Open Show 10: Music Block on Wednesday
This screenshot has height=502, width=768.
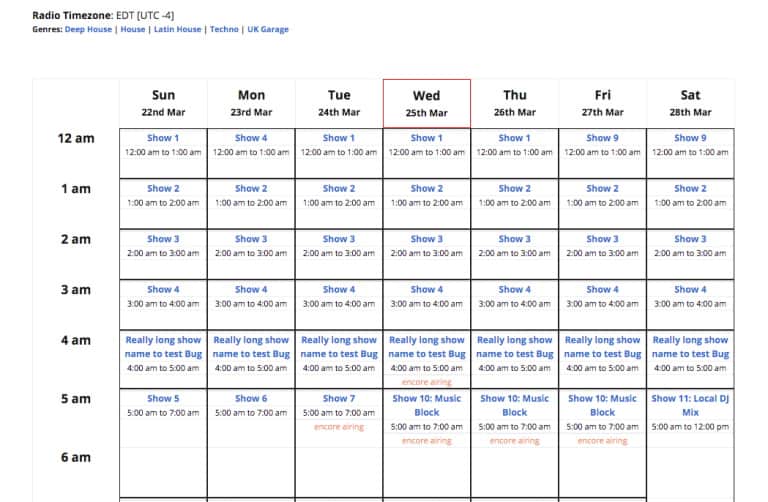[426, 405]
